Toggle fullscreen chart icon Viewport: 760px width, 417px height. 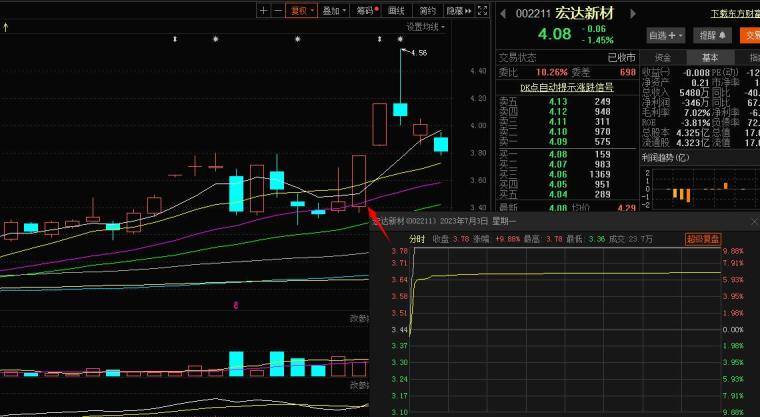click(x=482, y=10)
